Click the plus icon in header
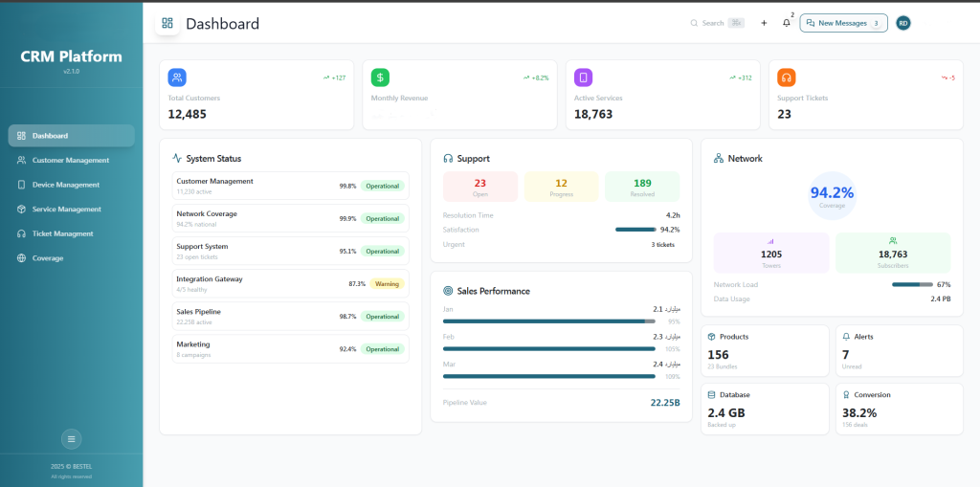980x487 pixels. tap(764, 23)
